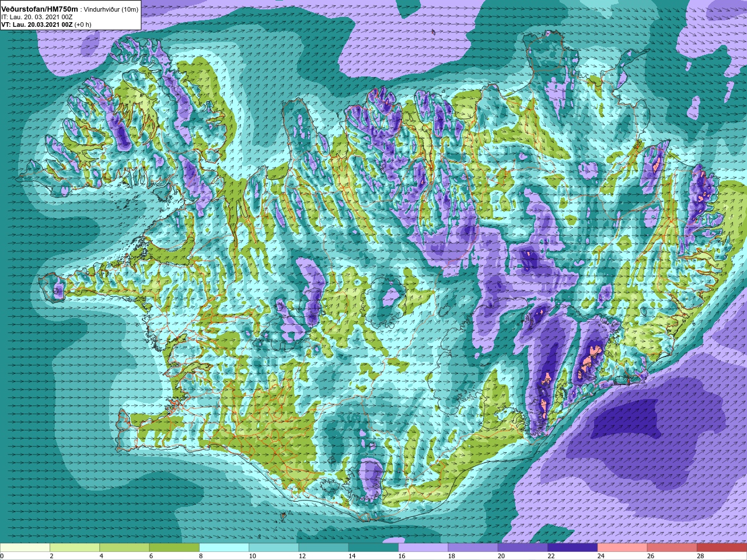Click the legend scale value 12

coord(302,556)
